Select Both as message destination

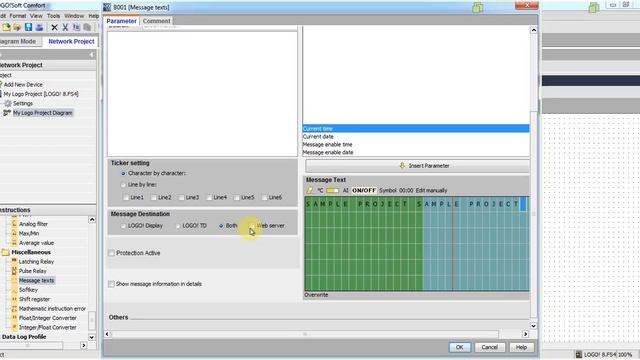[221, 226]
